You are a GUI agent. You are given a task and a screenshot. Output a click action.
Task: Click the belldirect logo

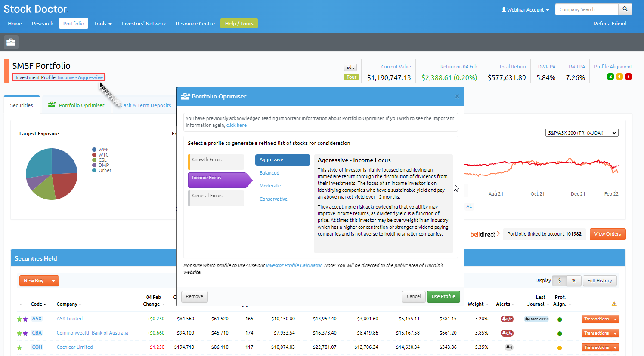click(485, 234)
